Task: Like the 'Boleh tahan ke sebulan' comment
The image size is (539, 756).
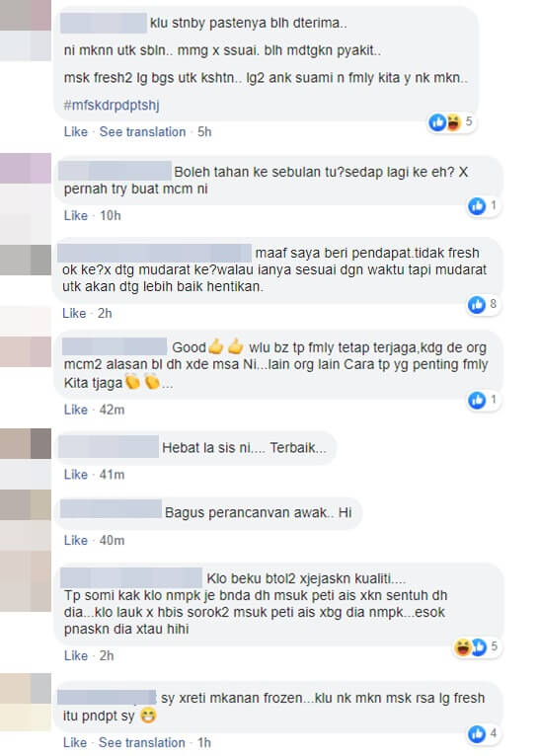Action: click(x=76, y=215)
